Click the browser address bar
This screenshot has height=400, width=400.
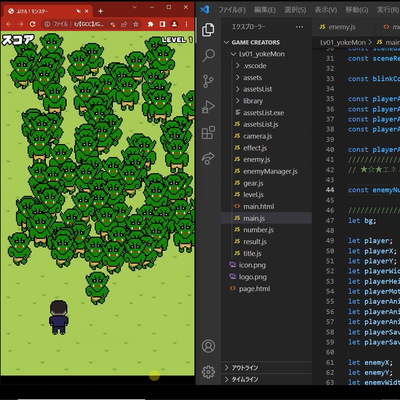[x=91, y=24]
